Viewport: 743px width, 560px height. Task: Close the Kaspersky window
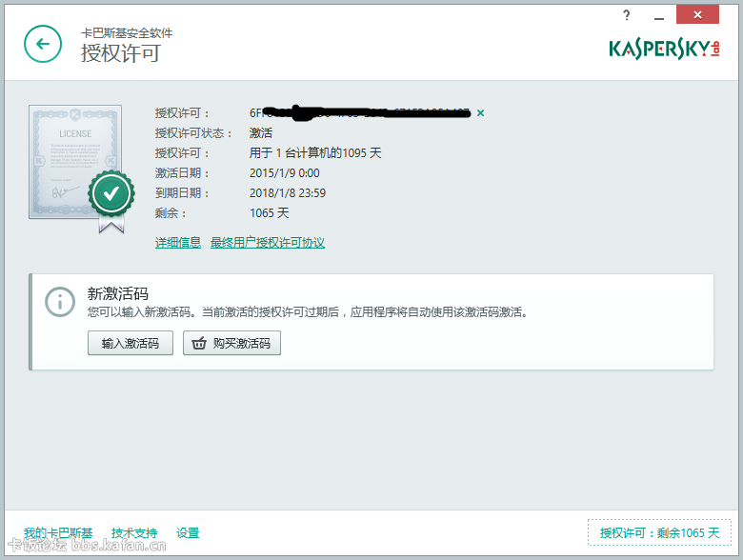[697, 14]
